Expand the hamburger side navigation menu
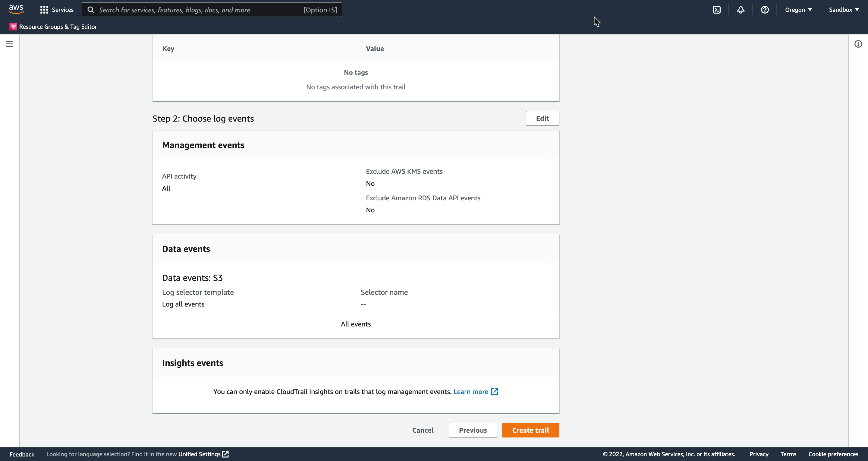The image size is (868, 461). [x=10, y=44]
